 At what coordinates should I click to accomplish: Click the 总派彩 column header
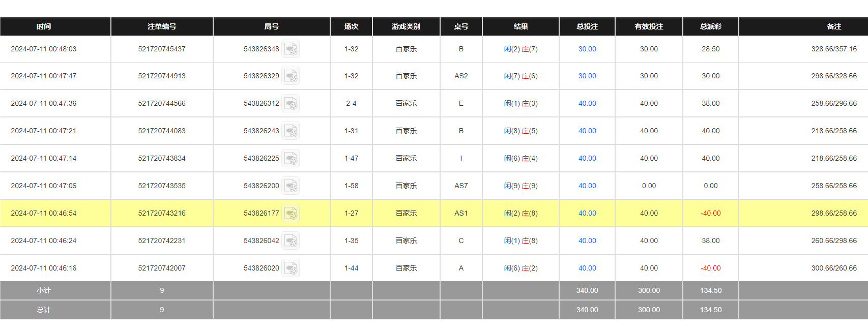point(710,26)
